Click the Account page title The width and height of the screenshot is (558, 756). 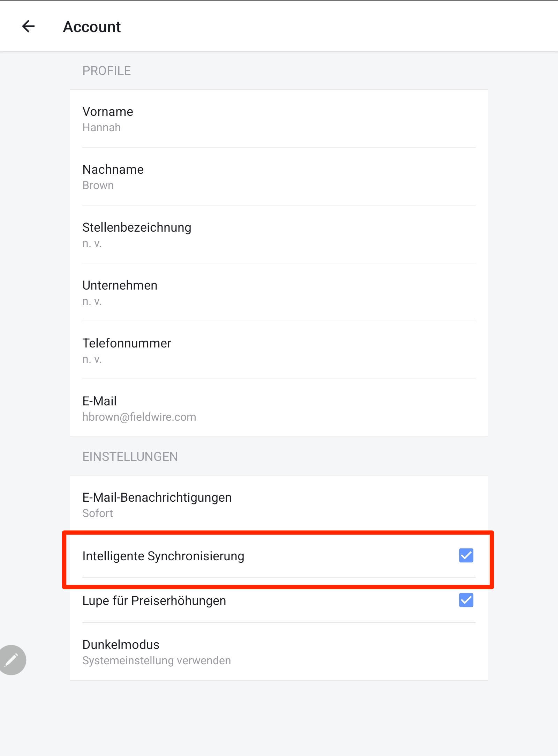tap(92, 27)
